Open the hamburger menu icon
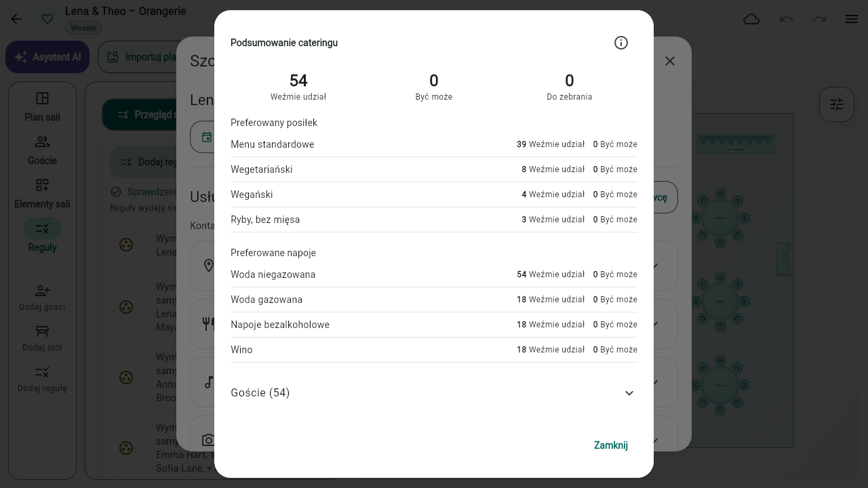The width and height of the screenshot is (868, 488). pyautogui.click(x=852, y=19)
